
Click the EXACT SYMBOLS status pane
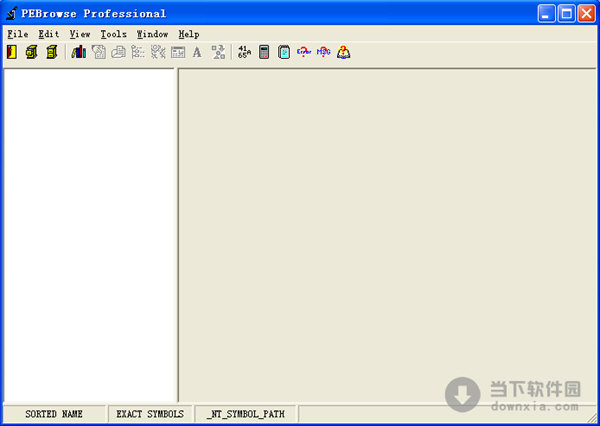(x=150, y=414)
